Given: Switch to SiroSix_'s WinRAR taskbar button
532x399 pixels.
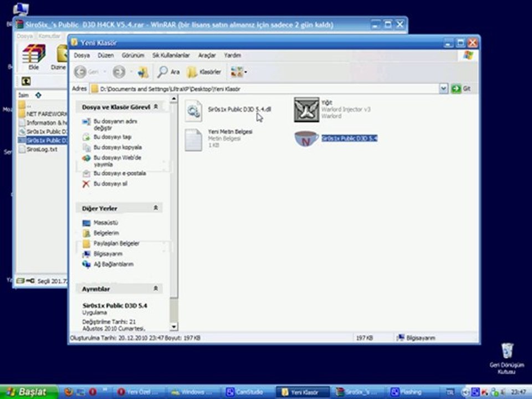Looking at the screenshot, I should point(357,392).
